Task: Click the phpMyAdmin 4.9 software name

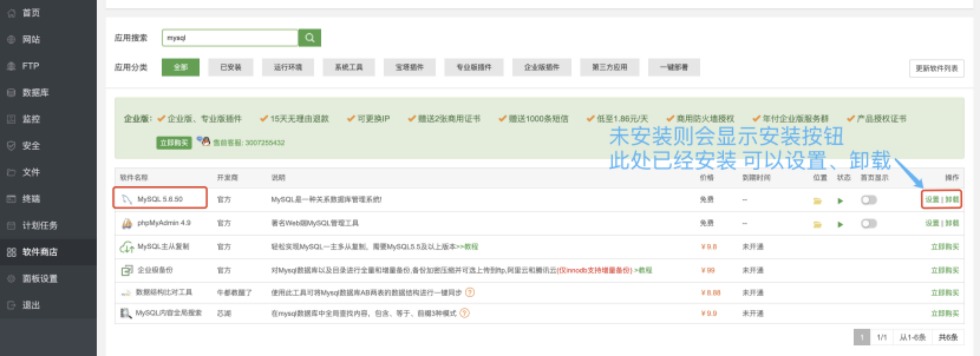Action: 164,223
